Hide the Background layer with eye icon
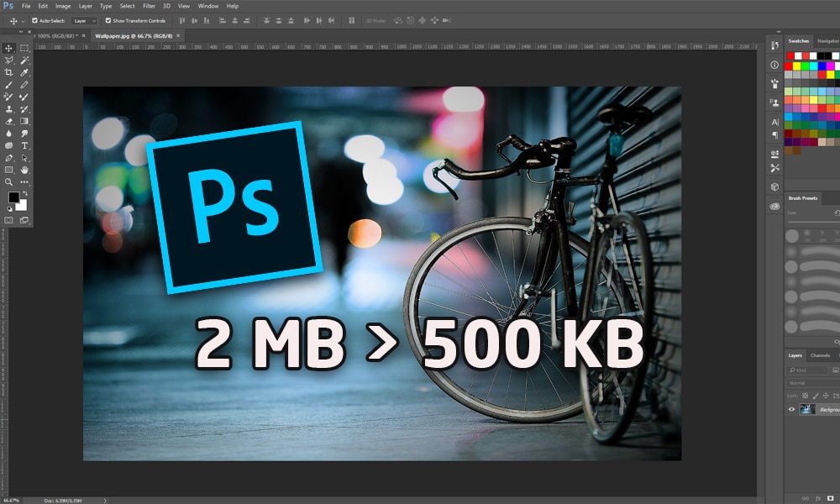Image resolution: width=840 pixels, height=504 pixels. point(791,410)
